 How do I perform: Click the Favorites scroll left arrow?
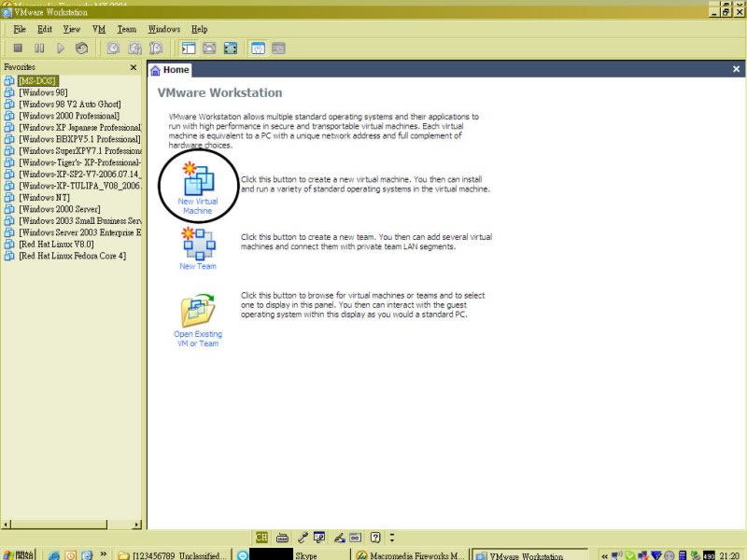point(6,525)
